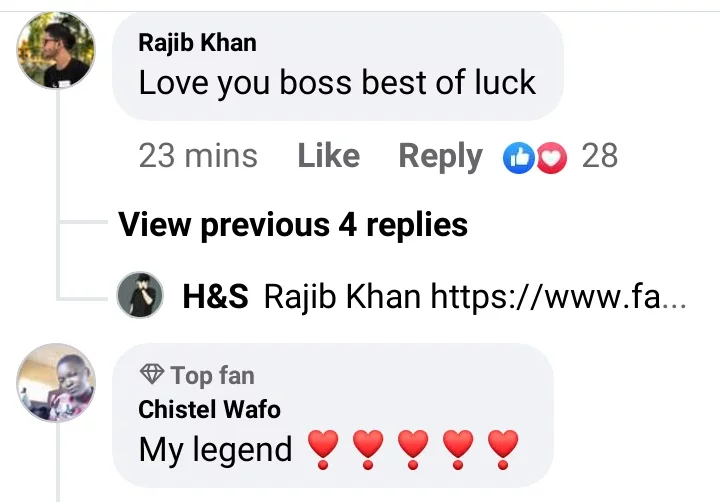720x502 pixels.
Task: Click the Rajib Khan mention in the H&S reply
Action: coord(342,296)
